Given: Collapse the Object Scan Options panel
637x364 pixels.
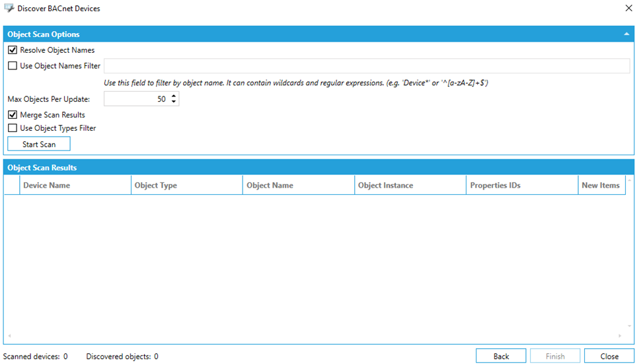Looking at the screenshot, I should [626, 34].
